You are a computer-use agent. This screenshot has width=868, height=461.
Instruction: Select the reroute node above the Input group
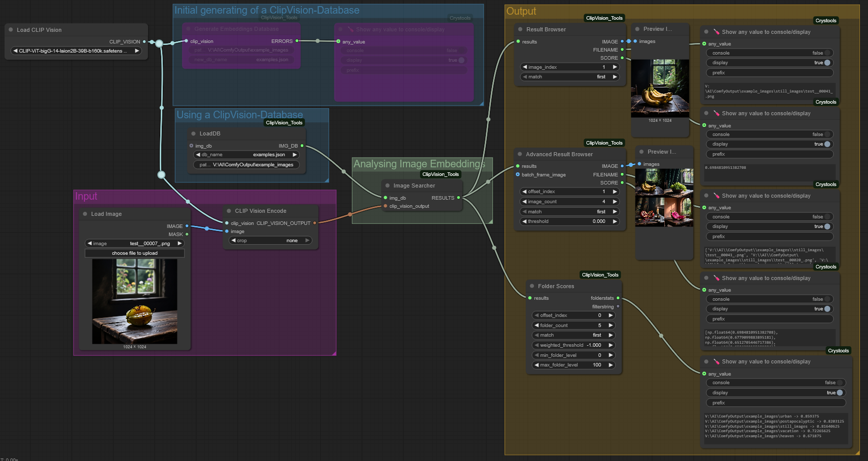point(161,175)
